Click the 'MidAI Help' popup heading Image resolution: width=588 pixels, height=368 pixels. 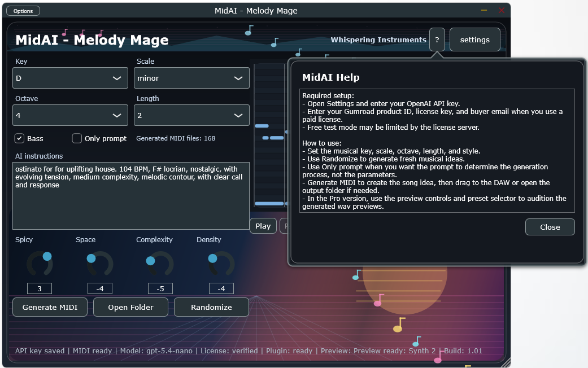(x=331, y=77)
